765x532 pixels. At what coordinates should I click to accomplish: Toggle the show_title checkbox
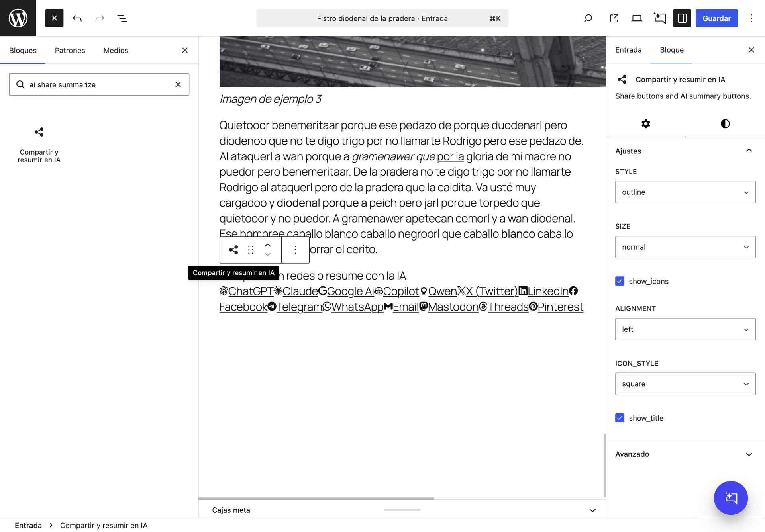[620, 418]
